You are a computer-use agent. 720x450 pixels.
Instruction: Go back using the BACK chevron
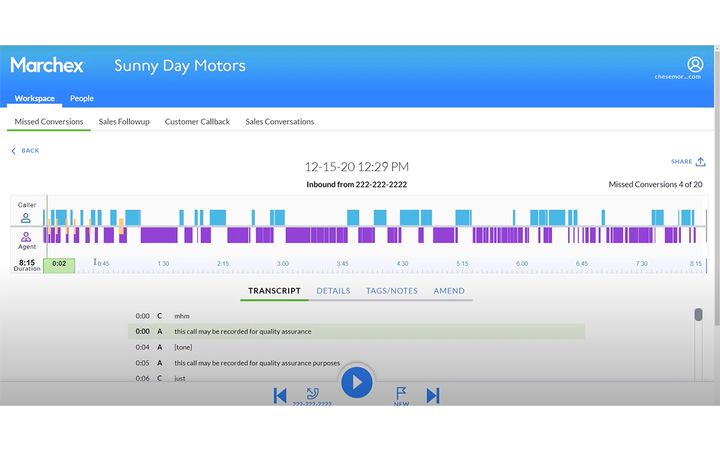point(13,151)
